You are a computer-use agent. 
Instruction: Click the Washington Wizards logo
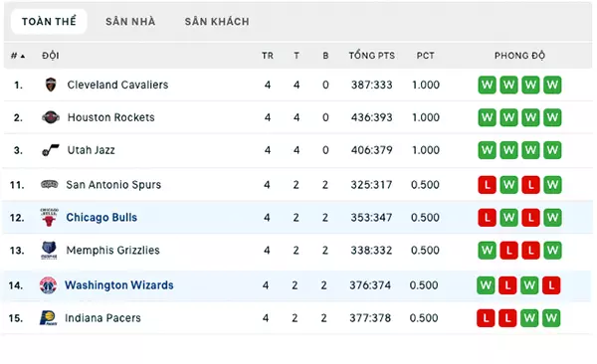click(49, 285)
